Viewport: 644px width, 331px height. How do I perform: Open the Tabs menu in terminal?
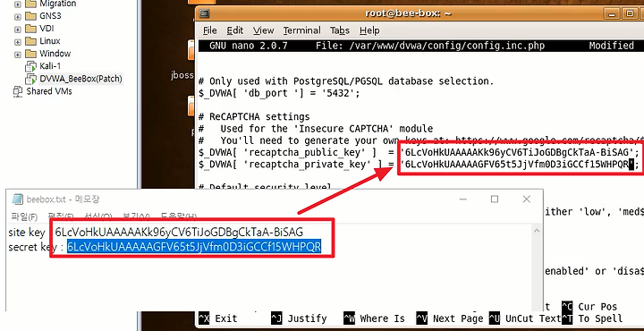pyautogui.click(x=340, y=30)
